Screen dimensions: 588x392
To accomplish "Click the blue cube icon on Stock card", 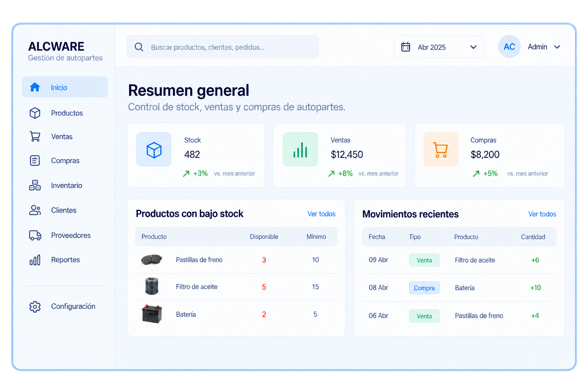I will [x=154, y=150].
